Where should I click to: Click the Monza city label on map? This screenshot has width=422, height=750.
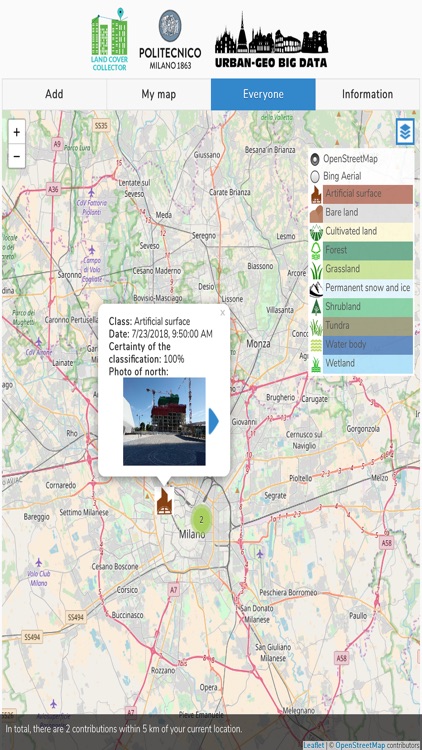click(258, 343)
